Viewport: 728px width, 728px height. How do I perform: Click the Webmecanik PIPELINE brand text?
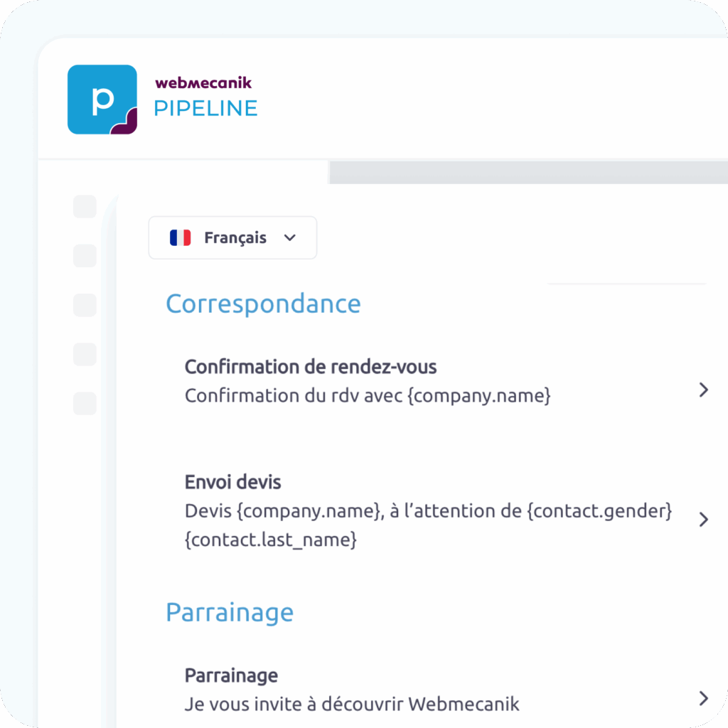point(205,98)
